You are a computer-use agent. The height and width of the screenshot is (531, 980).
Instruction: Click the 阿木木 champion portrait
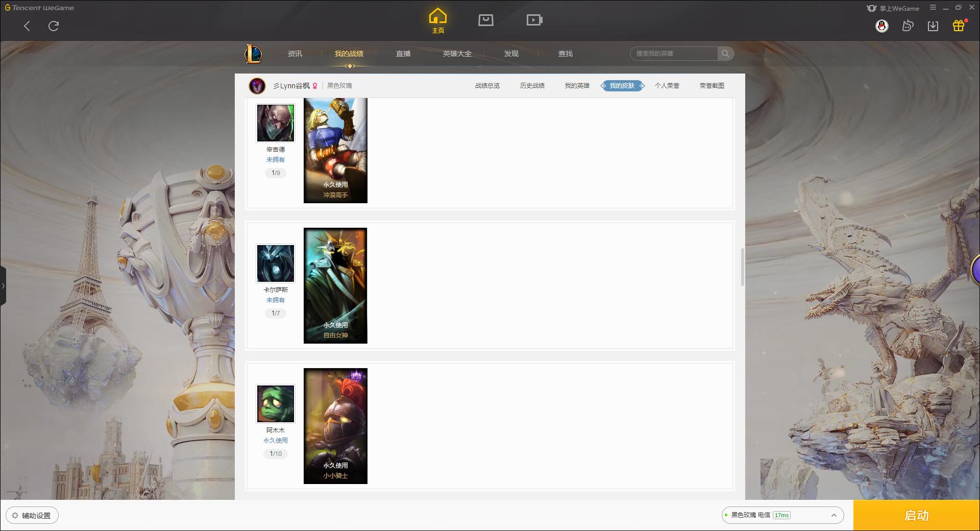pos(276,404)
